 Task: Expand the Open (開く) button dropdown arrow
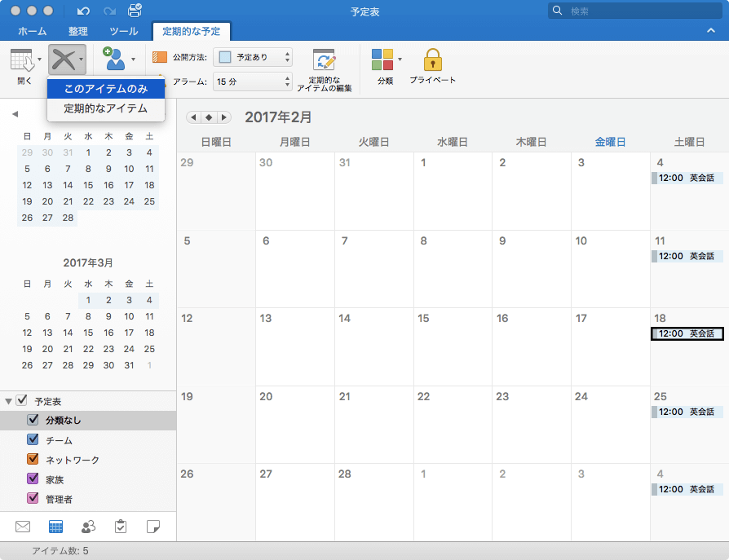39,59
